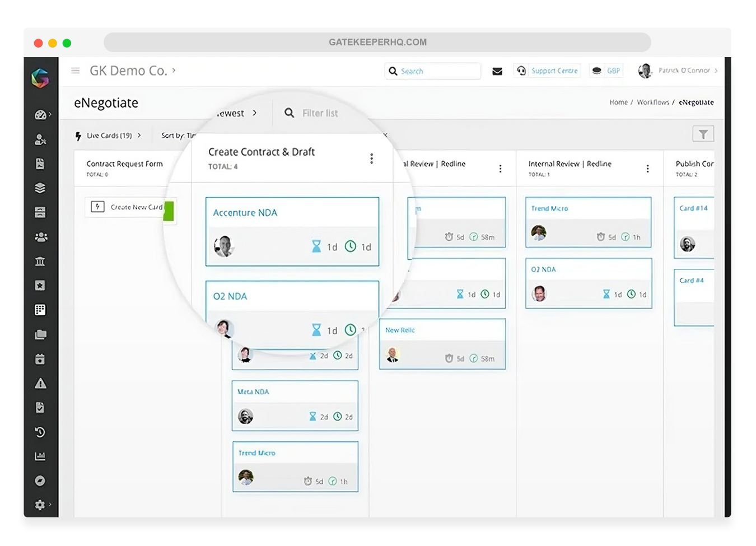Open the calendar icon in the sidebar
The width and height of the screenshot is (756, 546).
40,359
